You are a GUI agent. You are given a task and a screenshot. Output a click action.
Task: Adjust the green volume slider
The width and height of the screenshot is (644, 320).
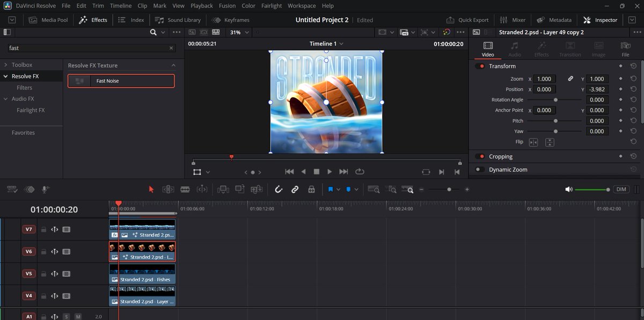tap(592, 190)
